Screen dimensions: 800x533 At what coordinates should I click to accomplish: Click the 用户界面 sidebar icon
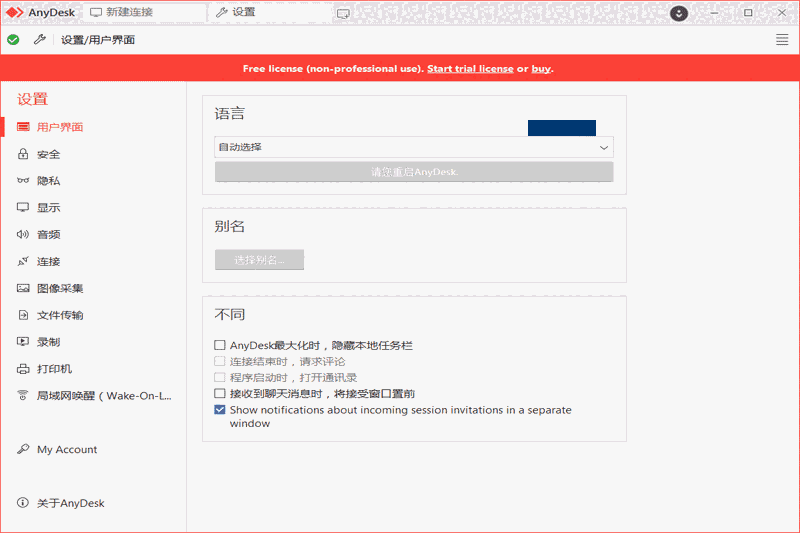coord(23,127)
